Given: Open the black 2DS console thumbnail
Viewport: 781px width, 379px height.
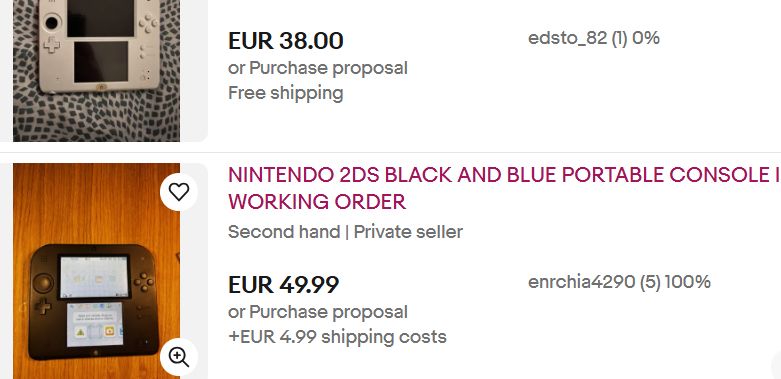Looking at the screenshot, I should pyautogui.click(x=97, y=271).
